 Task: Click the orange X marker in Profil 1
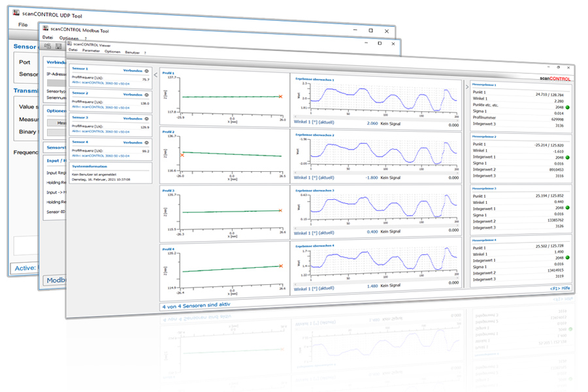pyautogui.click(x=280, y=97)
